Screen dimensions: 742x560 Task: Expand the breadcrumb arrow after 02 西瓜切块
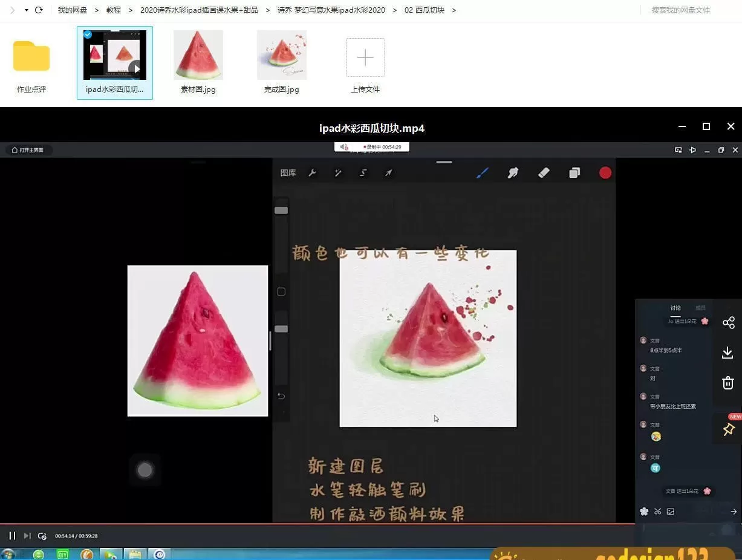coord(454,10)
